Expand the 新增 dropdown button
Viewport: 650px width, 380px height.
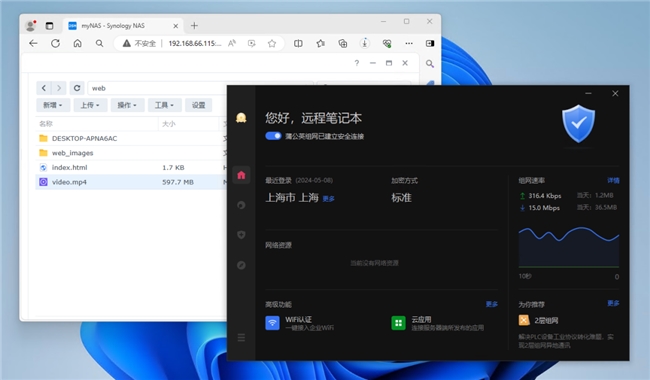(x=53, y=105)
